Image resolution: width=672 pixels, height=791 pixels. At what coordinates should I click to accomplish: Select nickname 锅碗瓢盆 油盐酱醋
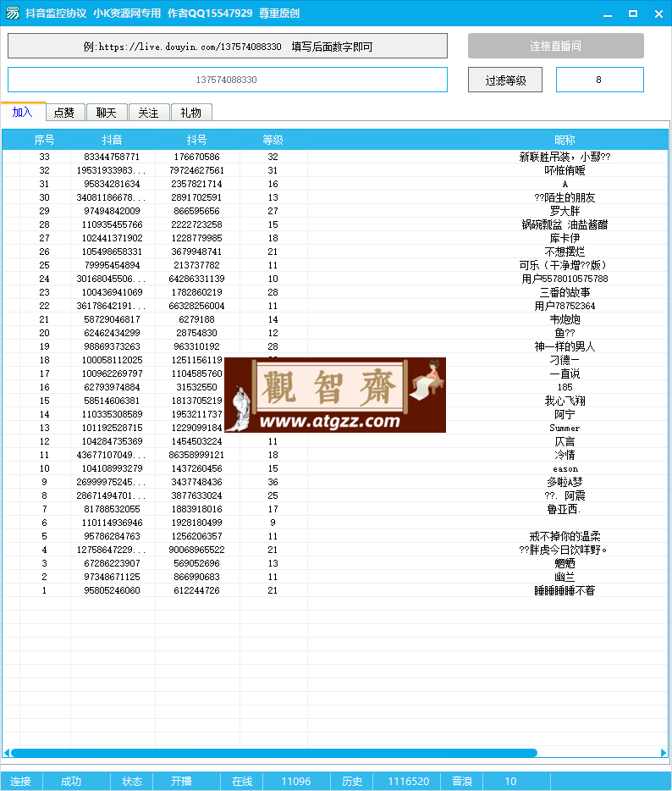[565, 224]
